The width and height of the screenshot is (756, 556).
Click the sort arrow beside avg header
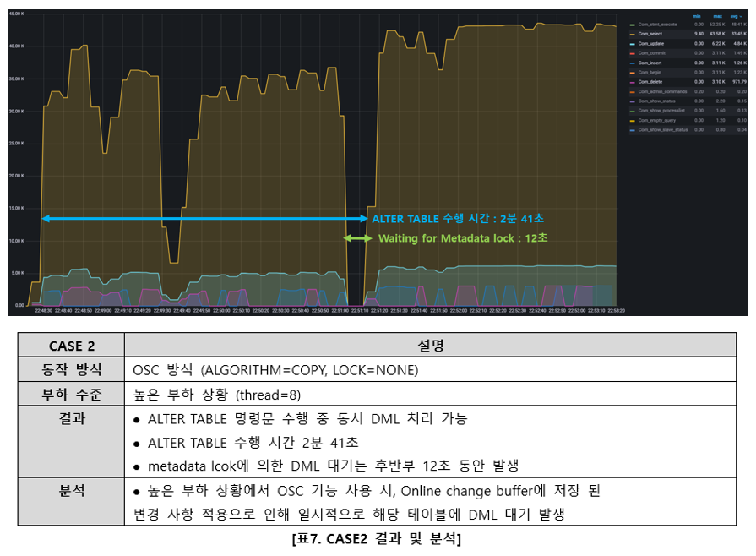coord(741,16)
